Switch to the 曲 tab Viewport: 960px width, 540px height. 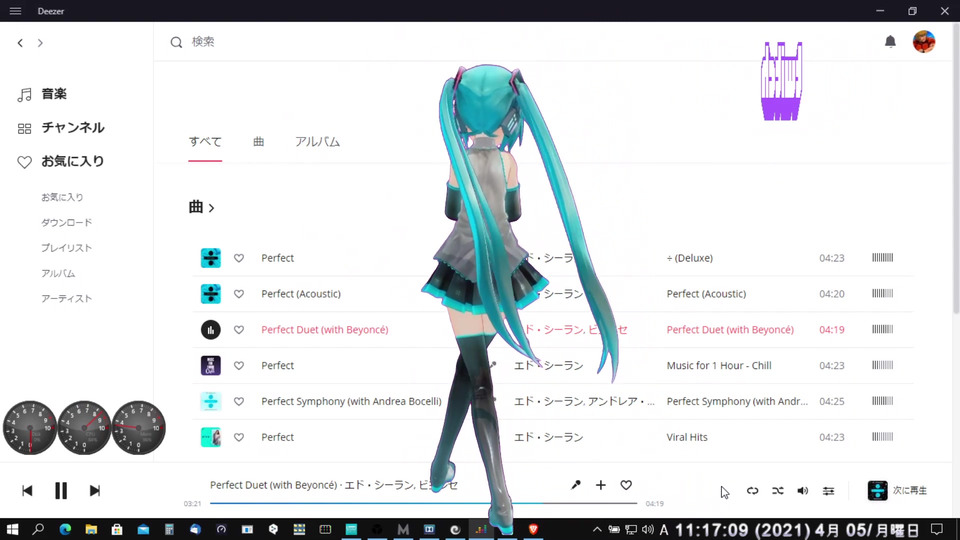coord(258,142)
